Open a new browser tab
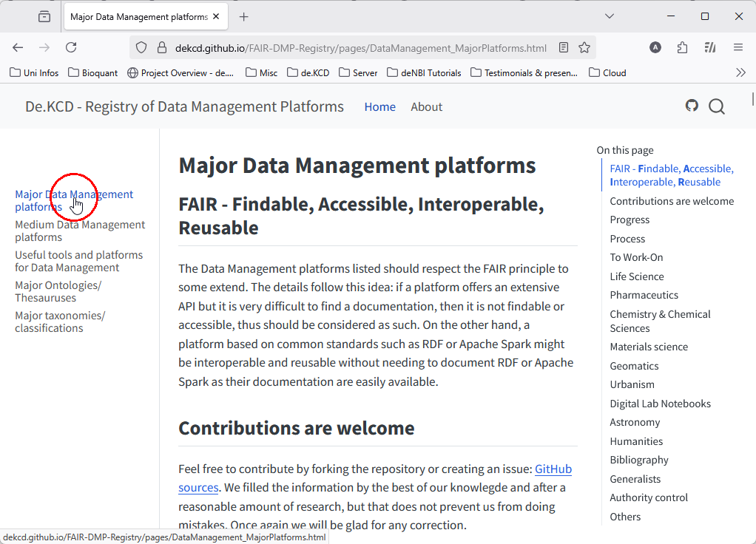The height and width of the screenshot is (544, 756). (244, 16)
